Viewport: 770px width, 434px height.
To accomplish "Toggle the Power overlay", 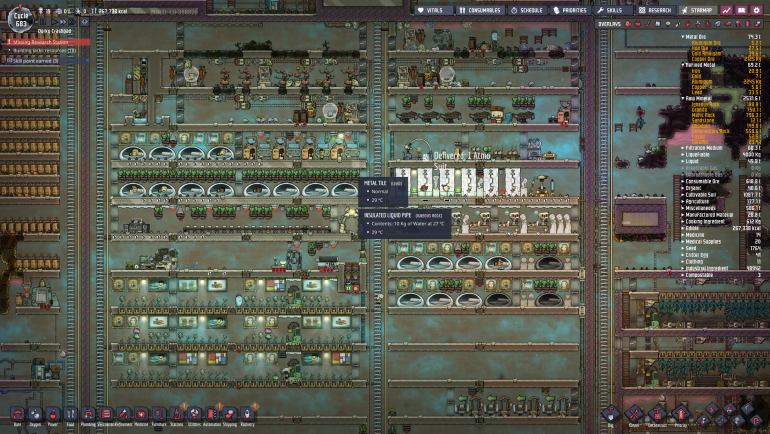I will [638, 24].
